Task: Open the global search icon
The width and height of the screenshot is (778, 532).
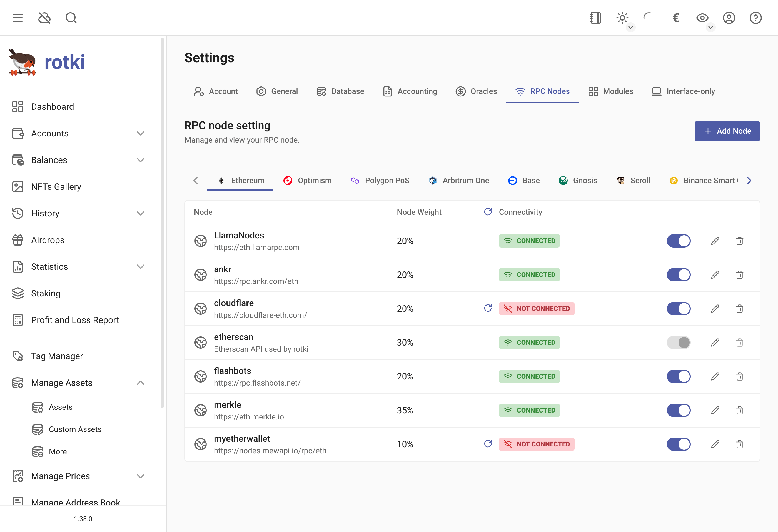Action: tap(71, 18)
